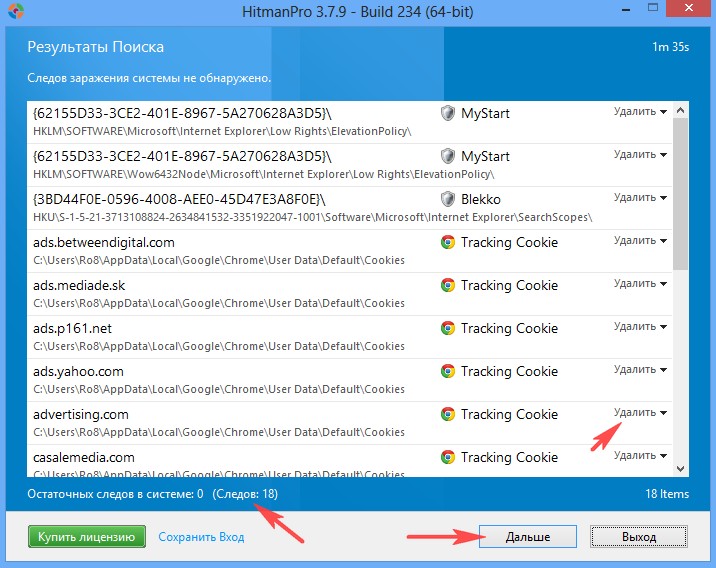Click the Результаты Поиска heading
Viewport: 716px width, 568px height.
tap(95, 47)
